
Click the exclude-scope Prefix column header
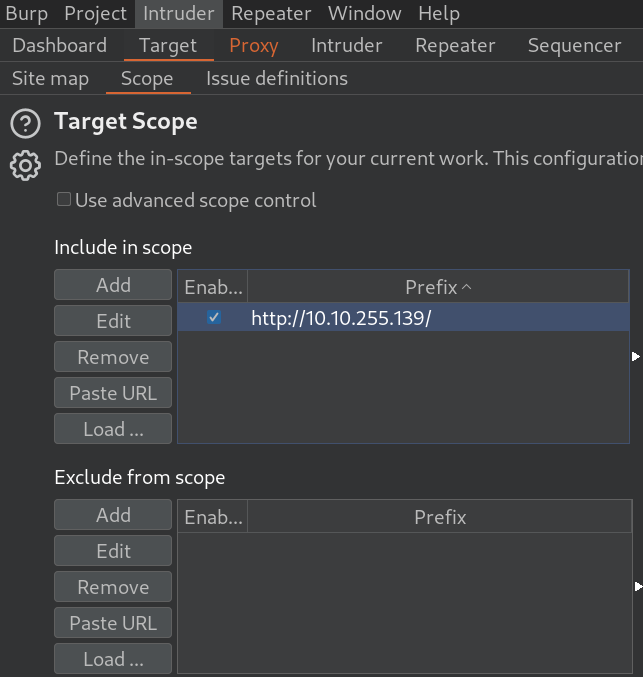coord(440,517)
